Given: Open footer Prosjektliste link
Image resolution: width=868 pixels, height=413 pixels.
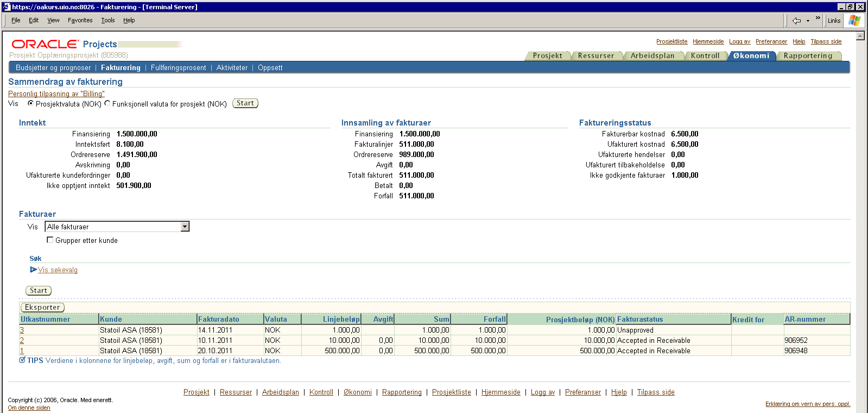Looking at the screenshot, I should tap(452, 392).
